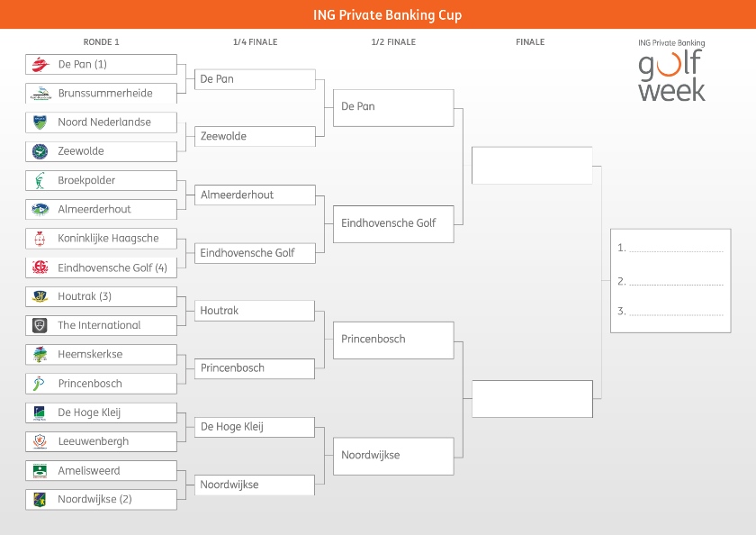Click the Noordwijkse club logo
756x535 pixels.
pyautogui.click(x=40, y=499)
